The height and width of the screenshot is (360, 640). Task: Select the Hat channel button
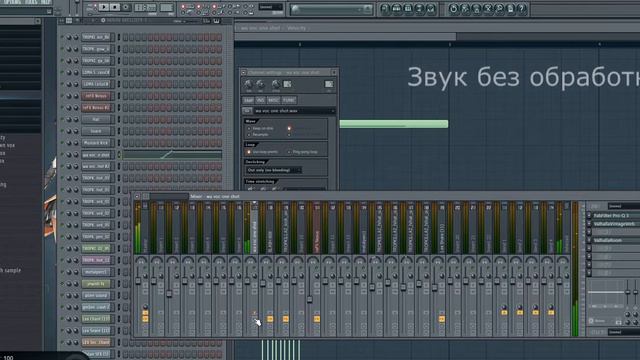coord(96,120)
